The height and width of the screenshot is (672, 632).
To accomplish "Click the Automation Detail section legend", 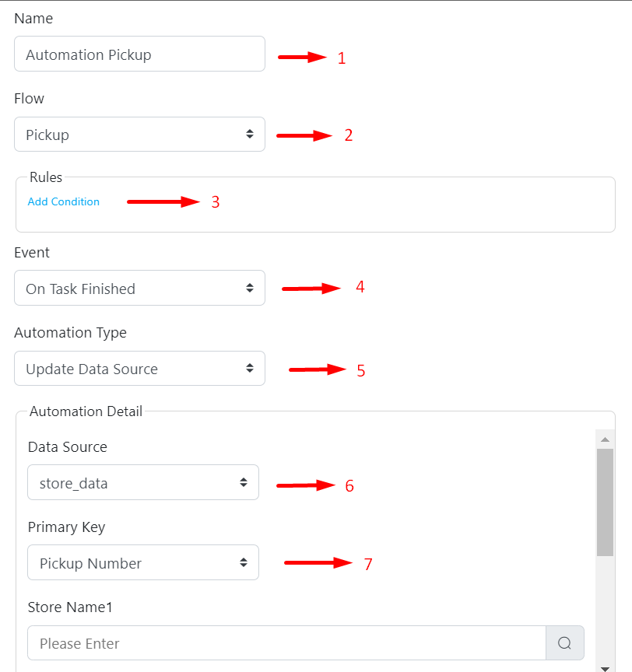I will click(x=86, y=411).
